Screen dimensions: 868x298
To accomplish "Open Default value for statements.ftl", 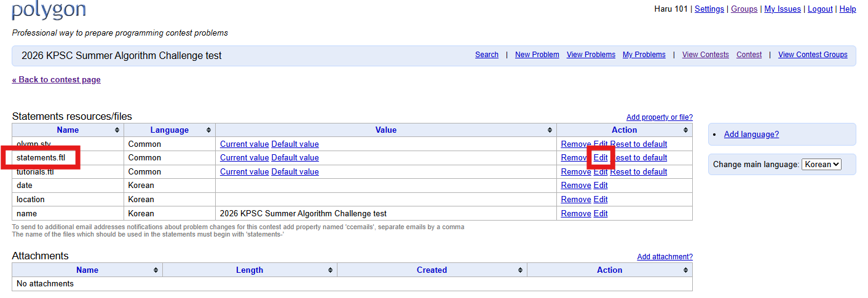I will click(295, 158).
